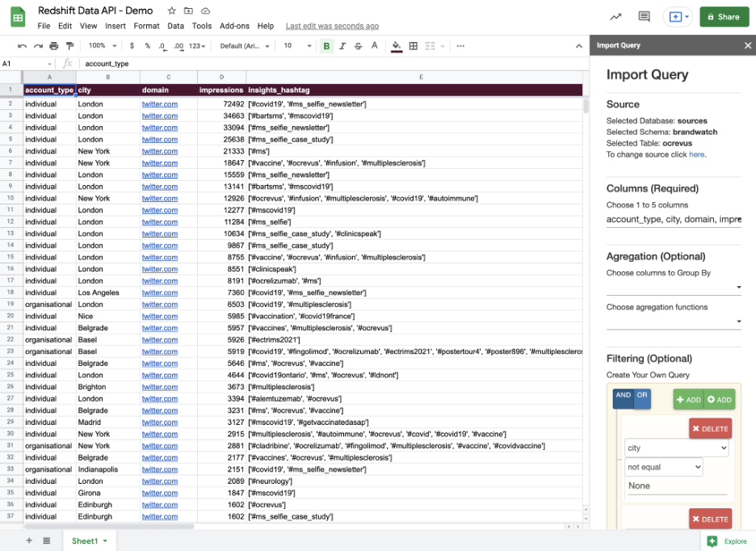Click the formula bar showing account_type

333,64
